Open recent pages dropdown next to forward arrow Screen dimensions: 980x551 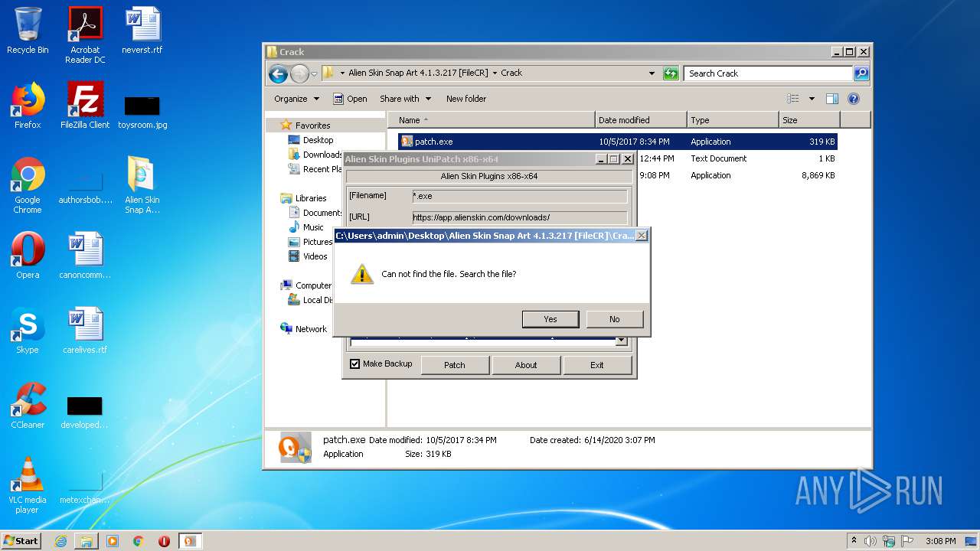314,74
